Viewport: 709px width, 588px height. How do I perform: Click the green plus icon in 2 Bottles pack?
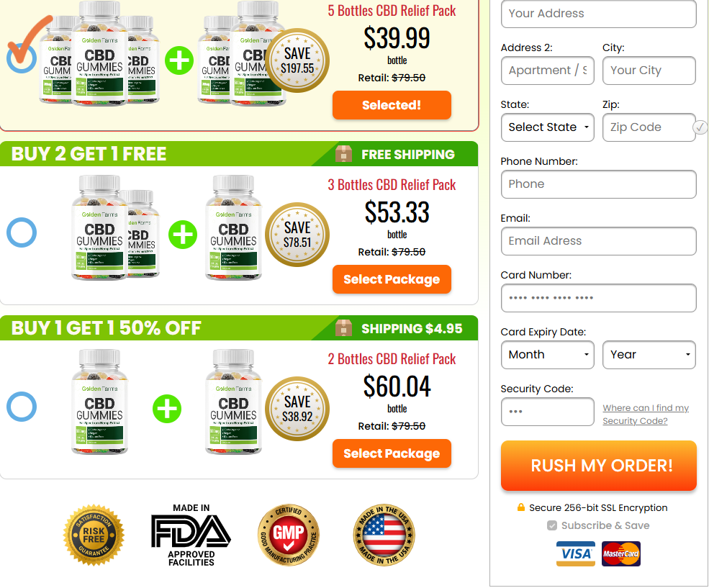(167, 409)
